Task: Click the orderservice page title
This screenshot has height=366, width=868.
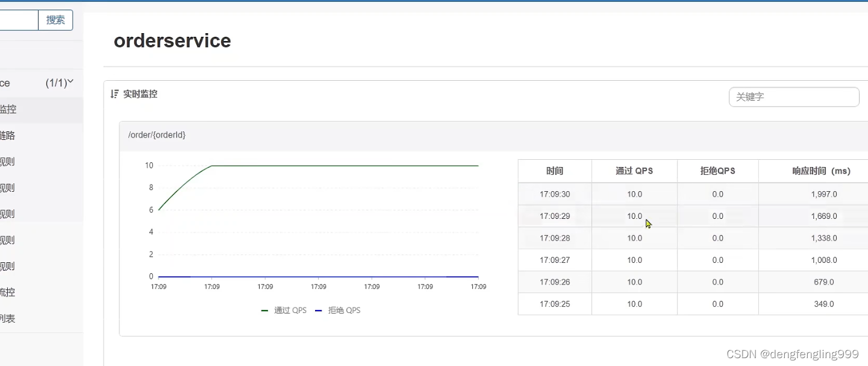Action: [172, 41]
